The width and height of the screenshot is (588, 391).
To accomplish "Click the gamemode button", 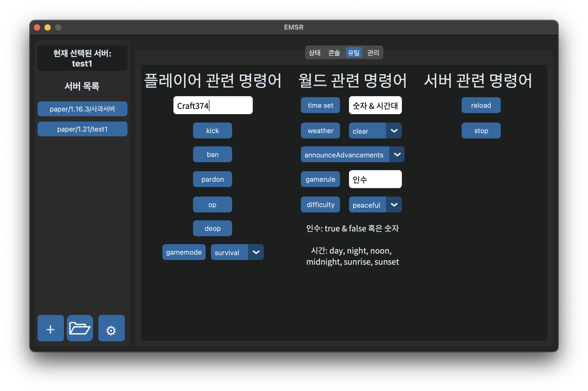I will 184,252.
